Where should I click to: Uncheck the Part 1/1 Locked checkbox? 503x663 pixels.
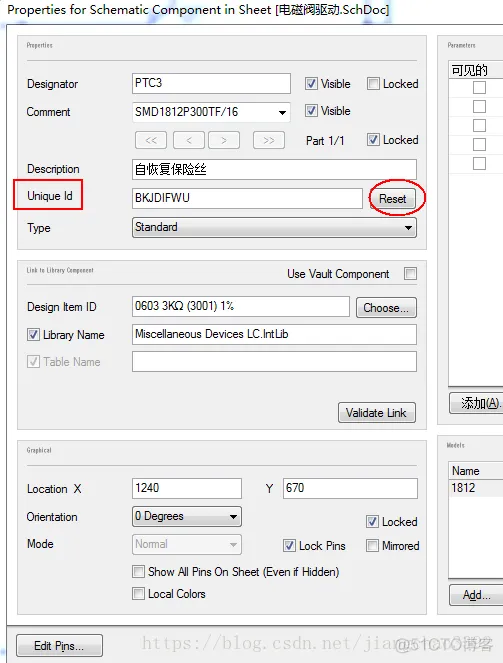373,140
